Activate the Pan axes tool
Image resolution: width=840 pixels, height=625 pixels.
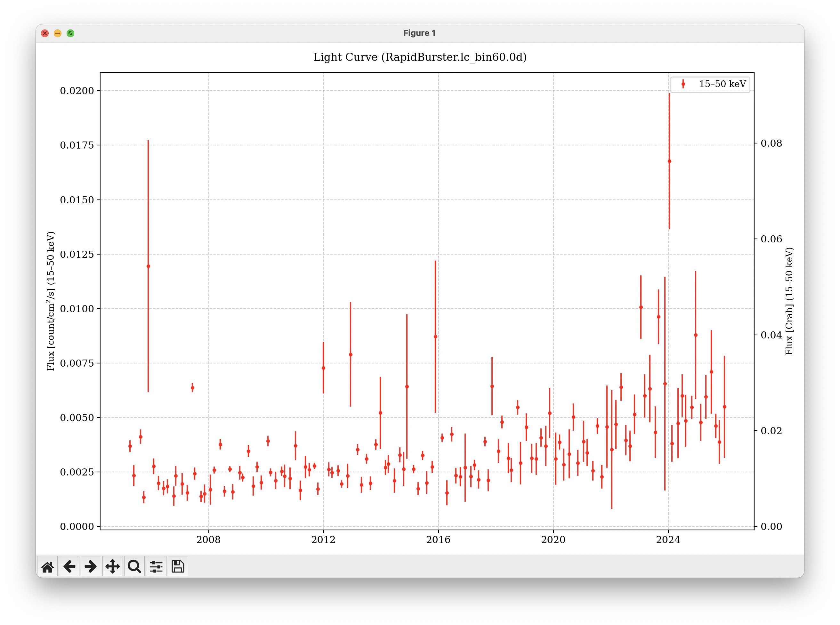tap(113, 566)
